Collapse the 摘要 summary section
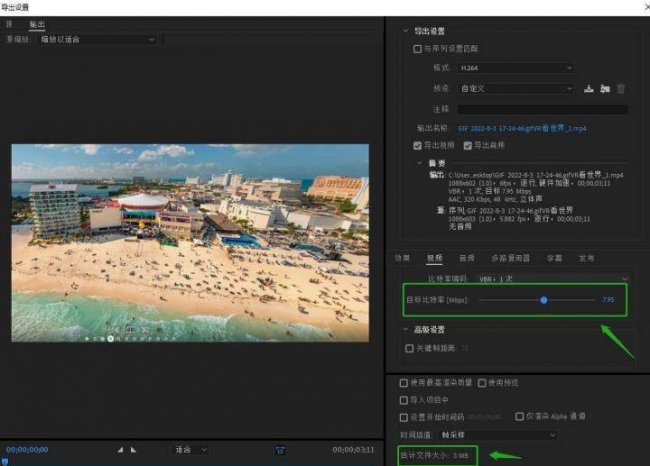Screen dimensions: 650x466 [x=419, y=163]
